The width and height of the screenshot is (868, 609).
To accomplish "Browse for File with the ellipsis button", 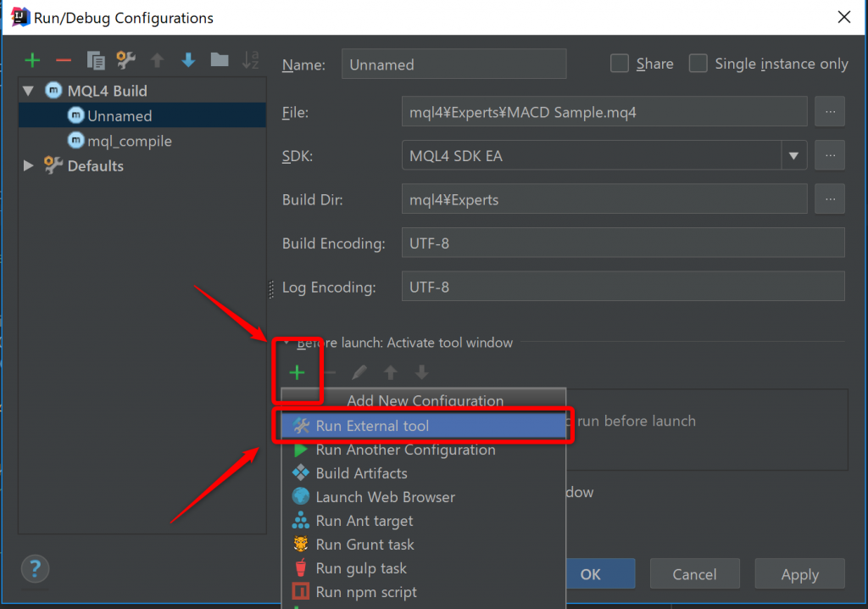I will pos(830,111).
